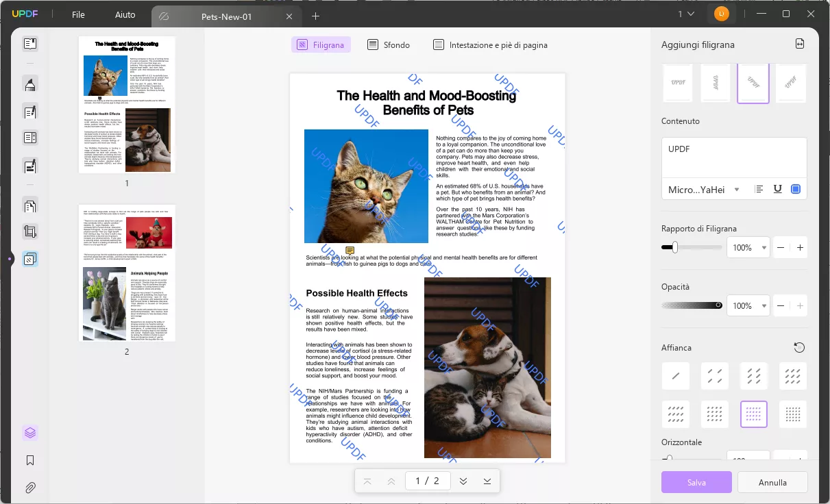Image resolution: width=830 pixels, height=504 pixels.
Task: Open a new tab with plus icon
Action: click(315, 16)
